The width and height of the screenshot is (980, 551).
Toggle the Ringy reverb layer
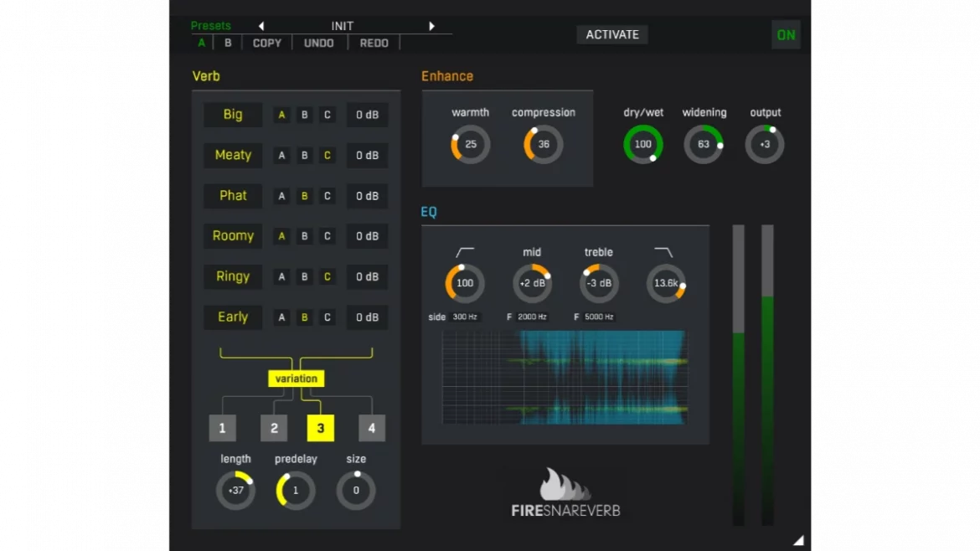click(x=233, y=276)
